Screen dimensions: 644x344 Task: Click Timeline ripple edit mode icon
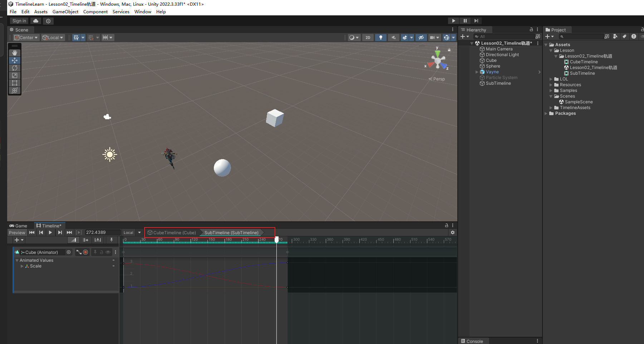[85, 240]
